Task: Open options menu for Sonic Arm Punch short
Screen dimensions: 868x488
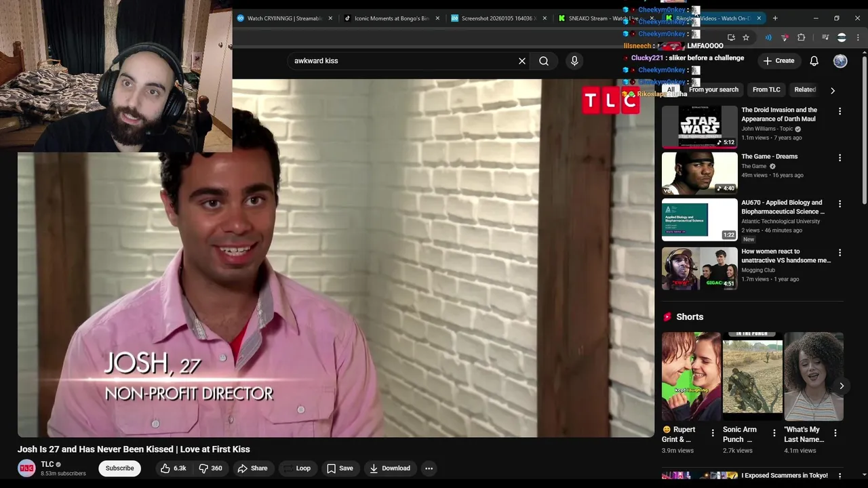Action: tap(774, 432)
